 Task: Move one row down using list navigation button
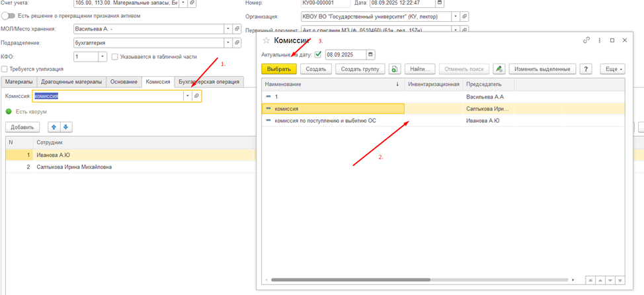tap(610, 280)
